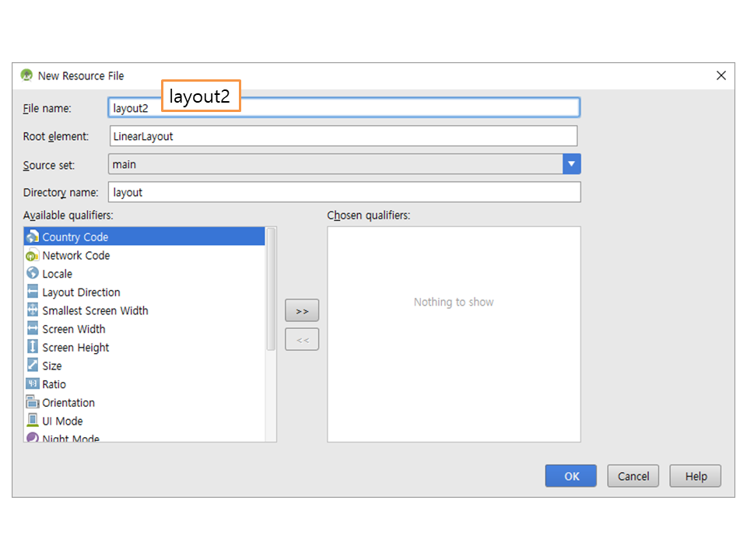The width and height of the screenshot is (747, 560).
Task: Click the Cancel button
Action: pyautogui.click(x=633, y=476)
